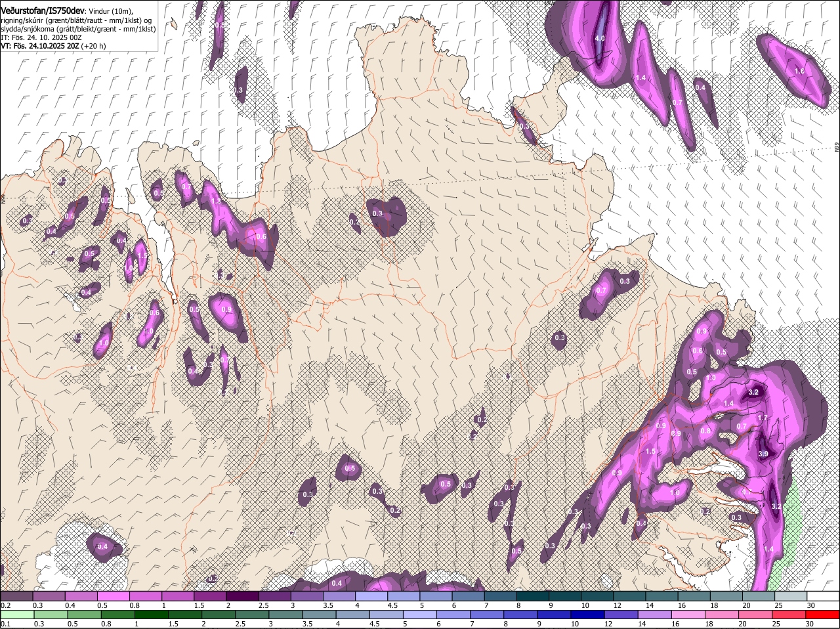Select the IT: Fös. 24. 10. 2025 00Z line
Viewport: 840px width, 629px height.
tap(41, 37)
